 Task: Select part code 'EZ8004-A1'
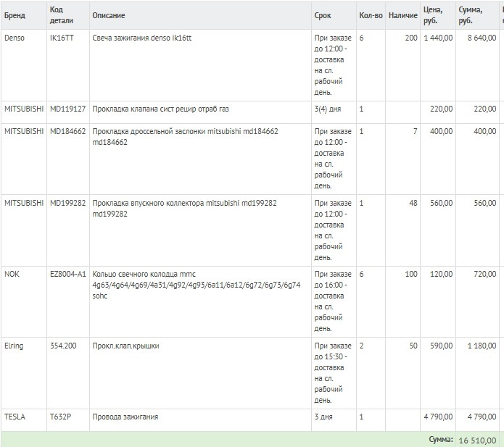point(68,274)
